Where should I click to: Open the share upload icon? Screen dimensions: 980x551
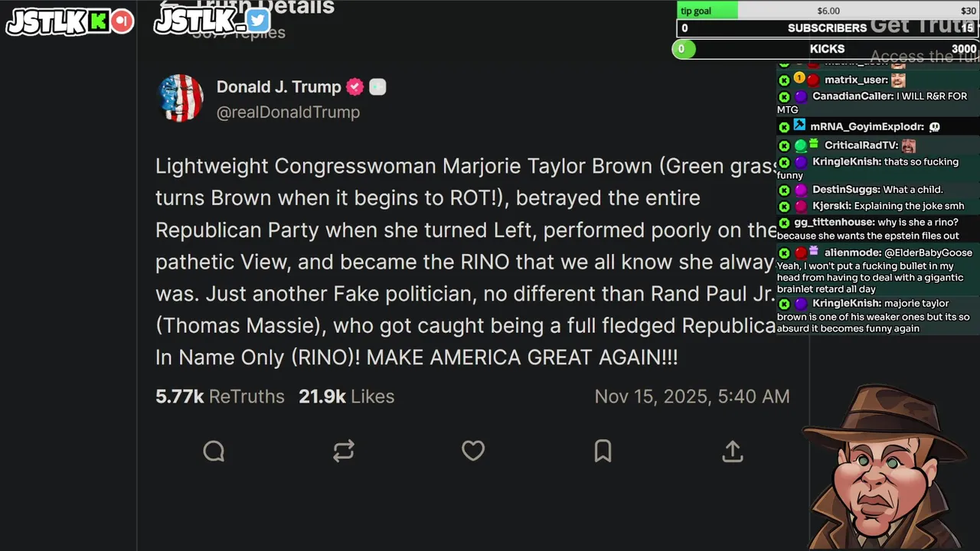tap(733, 451)
